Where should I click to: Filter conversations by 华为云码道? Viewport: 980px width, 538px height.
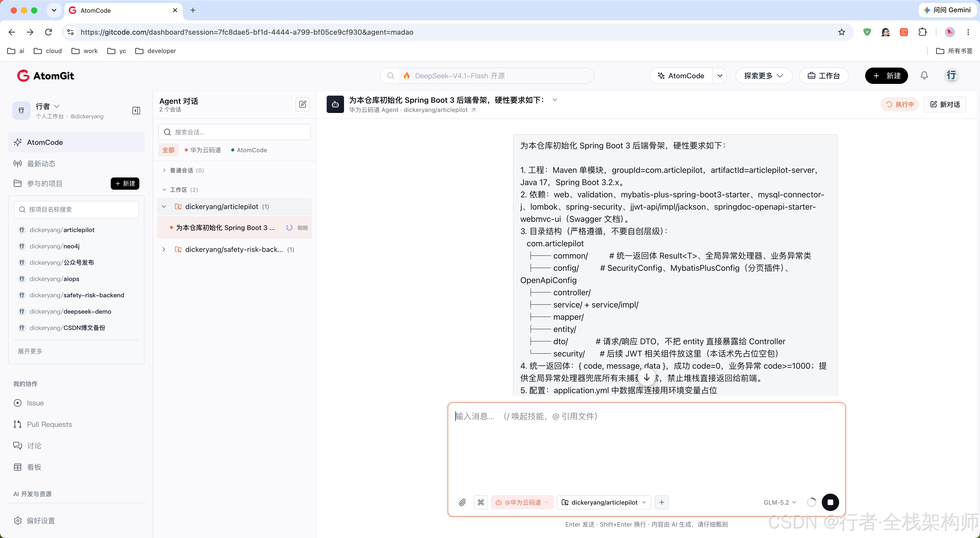point(202,150)
